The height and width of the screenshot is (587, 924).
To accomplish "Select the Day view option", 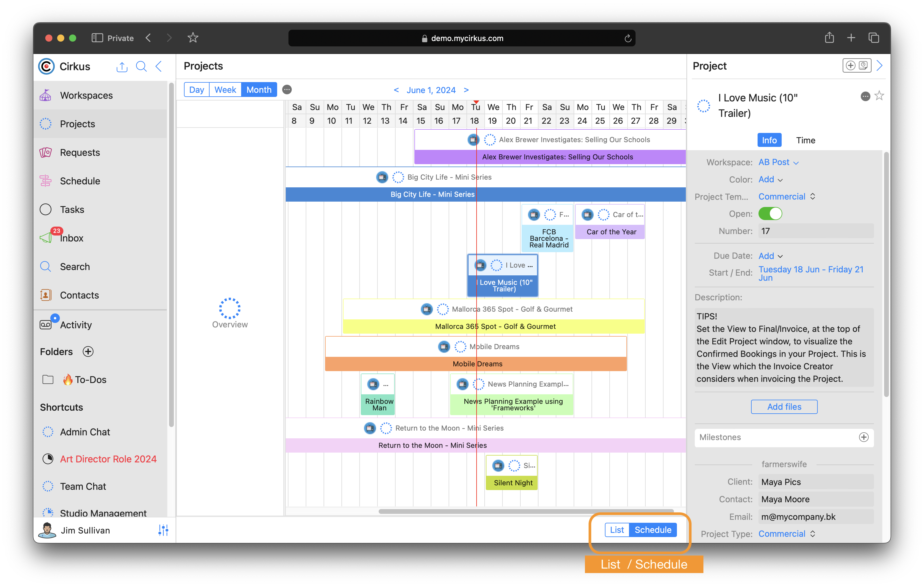I will point(196,90).
